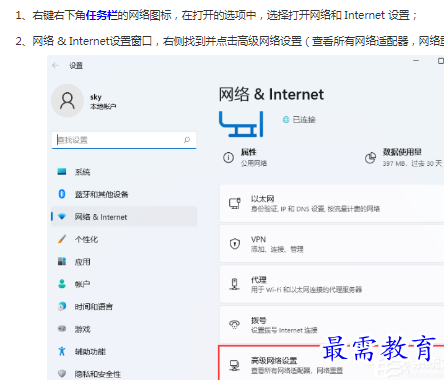
Task: Click the 设置 window title text
Action: (76, 66)
